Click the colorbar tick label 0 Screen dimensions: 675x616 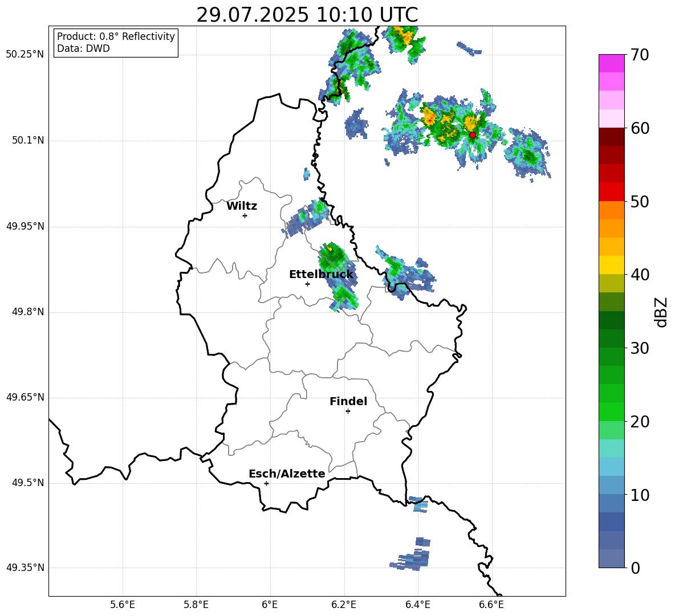pyautogui.click(x=635, y=568)
